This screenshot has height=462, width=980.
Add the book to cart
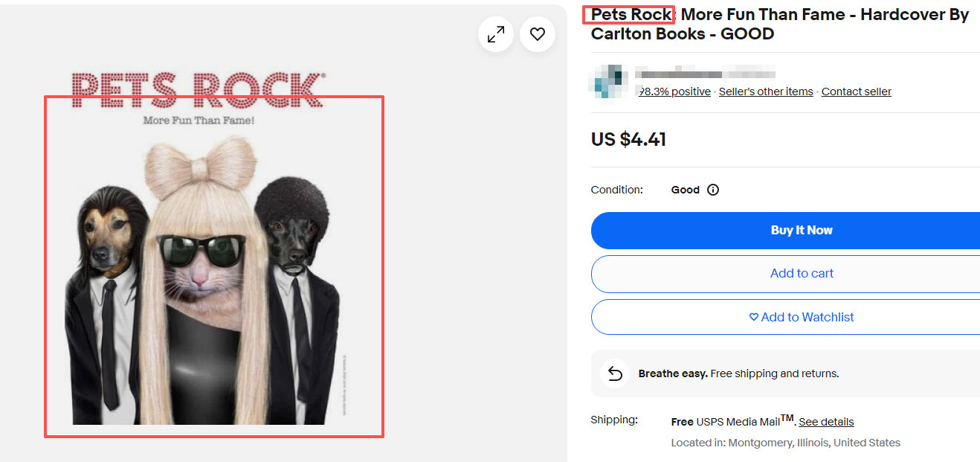coord(802,274)
